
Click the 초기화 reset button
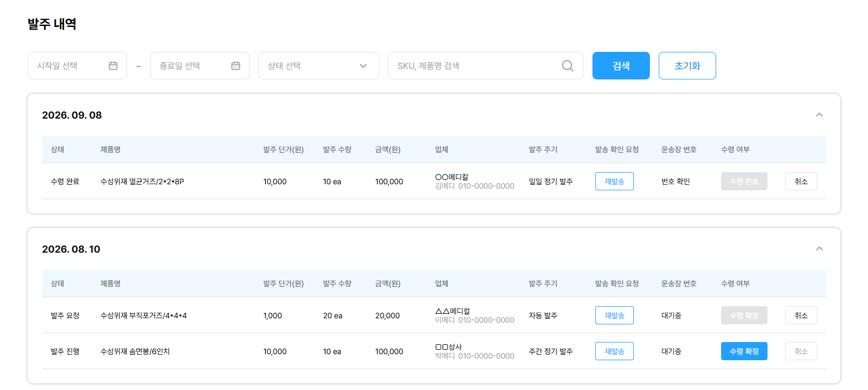click(x=687, y=66)
